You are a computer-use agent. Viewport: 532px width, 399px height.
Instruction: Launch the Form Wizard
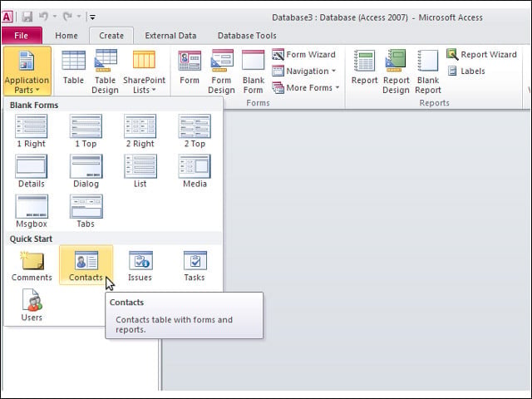click(304, 55)
